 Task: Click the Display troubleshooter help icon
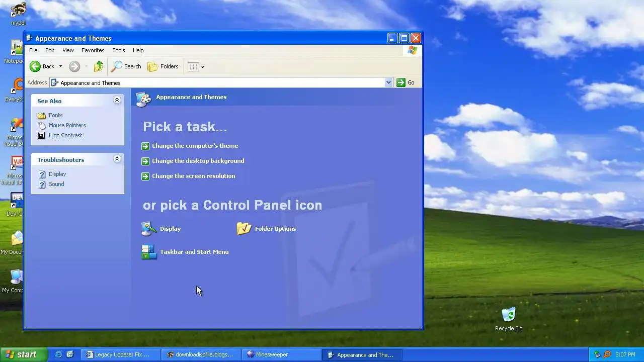(42, 174)
